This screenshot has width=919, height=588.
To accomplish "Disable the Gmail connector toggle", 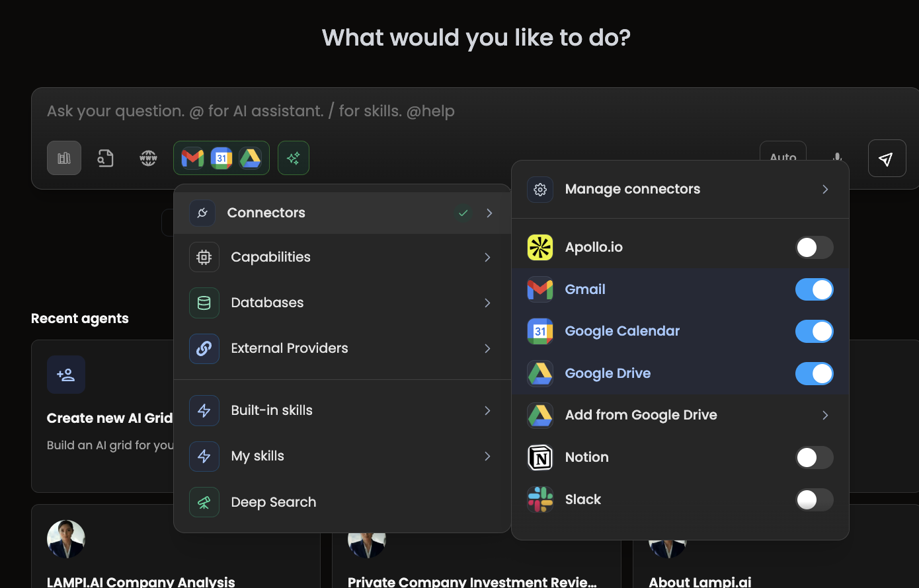I will [x=814, y=289].
